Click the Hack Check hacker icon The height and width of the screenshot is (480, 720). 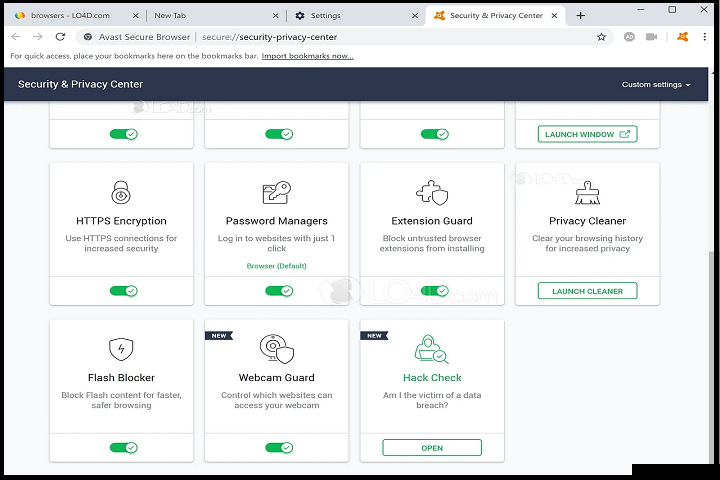(x=432, y=349)
